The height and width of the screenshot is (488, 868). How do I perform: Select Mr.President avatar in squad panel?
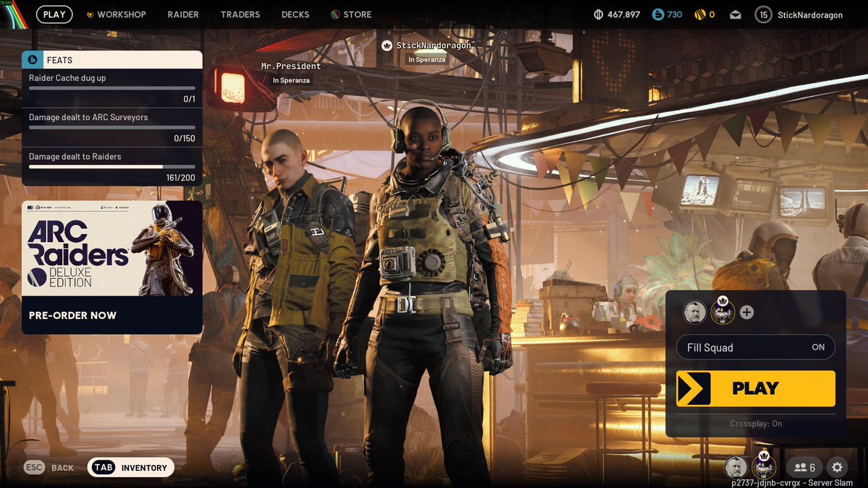click(x=694, y=312)
